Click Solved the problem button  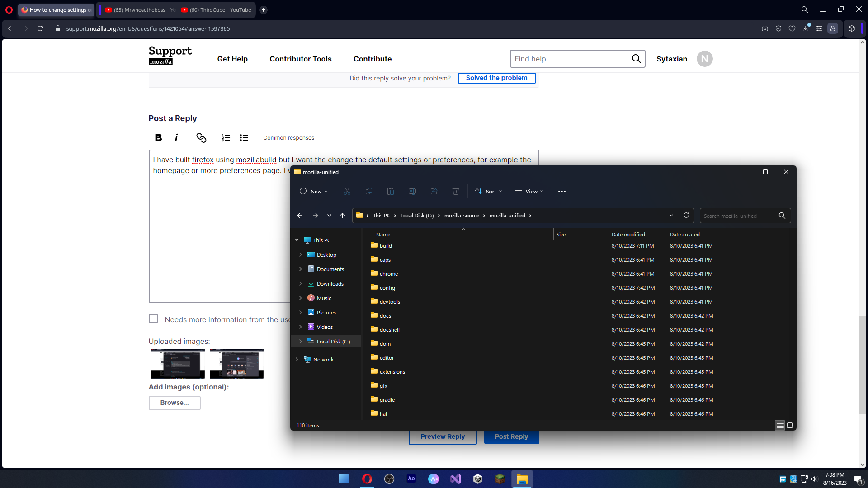[x=496, y=78]
